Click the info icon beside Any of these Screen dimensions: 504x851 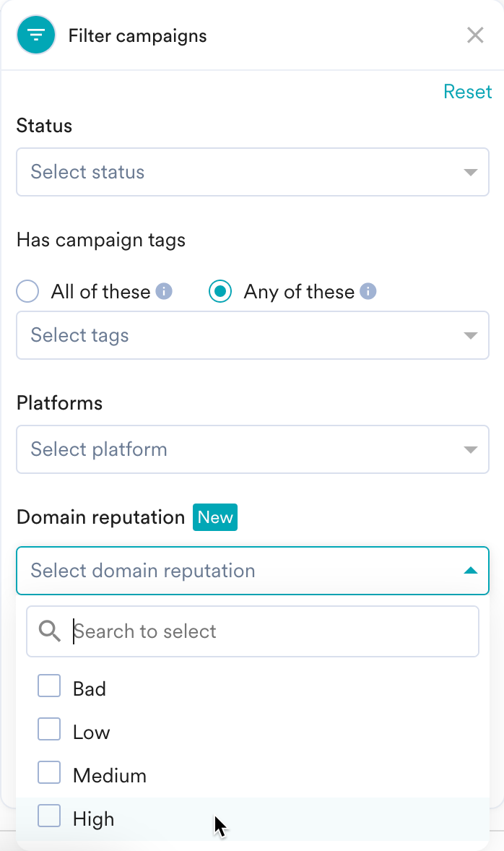(368, 292)
